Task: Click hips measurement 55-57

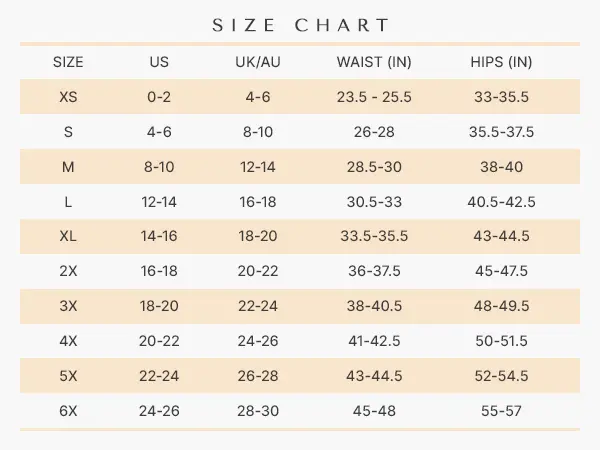Action: click(x=501, y=410)
